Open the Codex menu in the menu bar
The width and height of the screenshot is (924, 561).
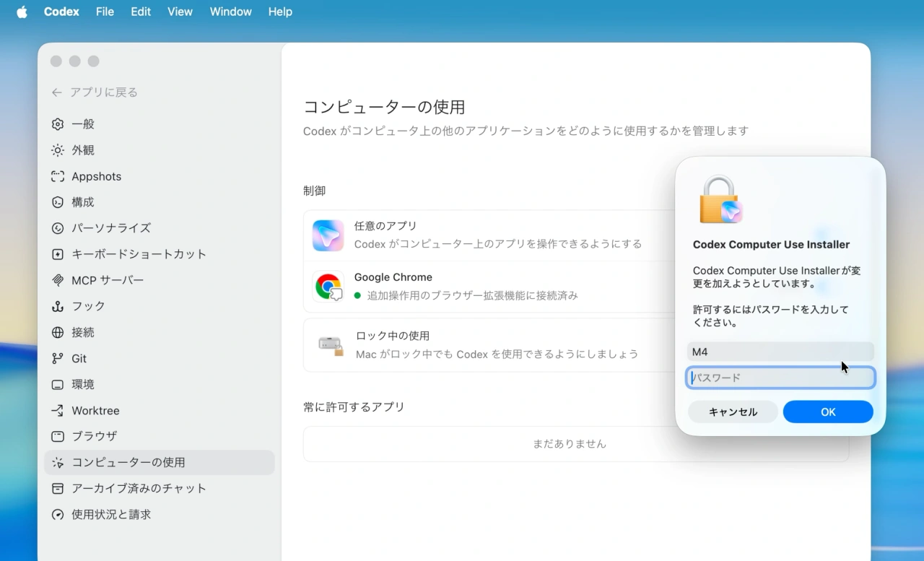pos(61,12)
